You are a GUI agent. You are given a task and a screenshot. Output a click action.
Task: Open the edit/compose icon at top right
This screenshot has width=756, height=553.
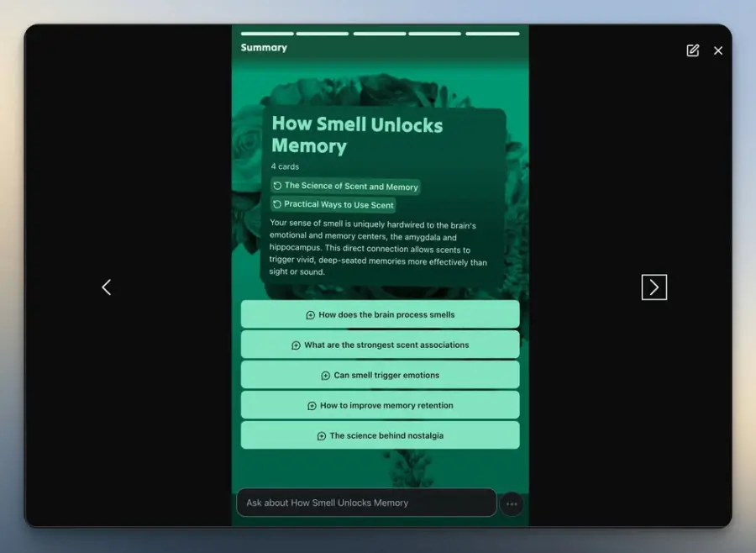pos(693,50)
